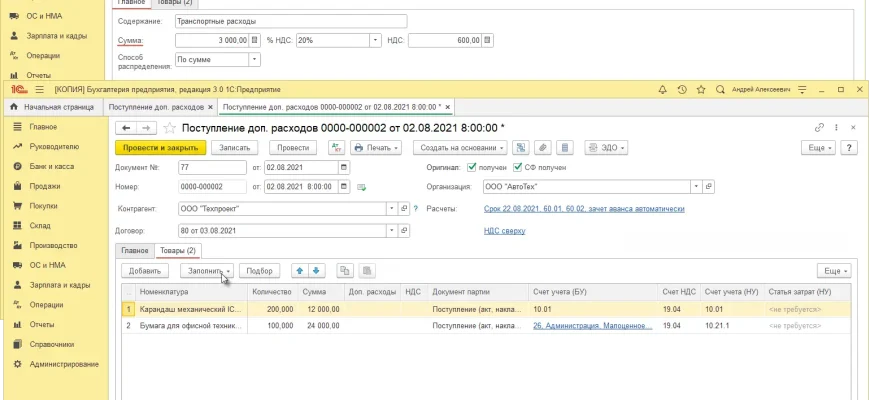
Task: Open the НДС сверху link
Action: coord(505,231)
